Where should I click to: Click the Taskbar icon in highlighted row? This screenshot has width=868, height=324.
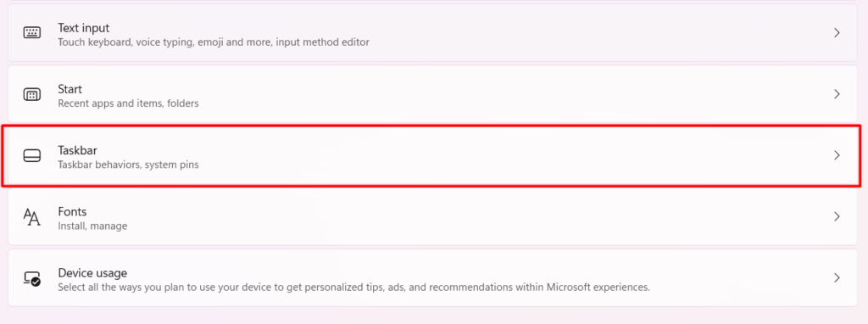32,156
